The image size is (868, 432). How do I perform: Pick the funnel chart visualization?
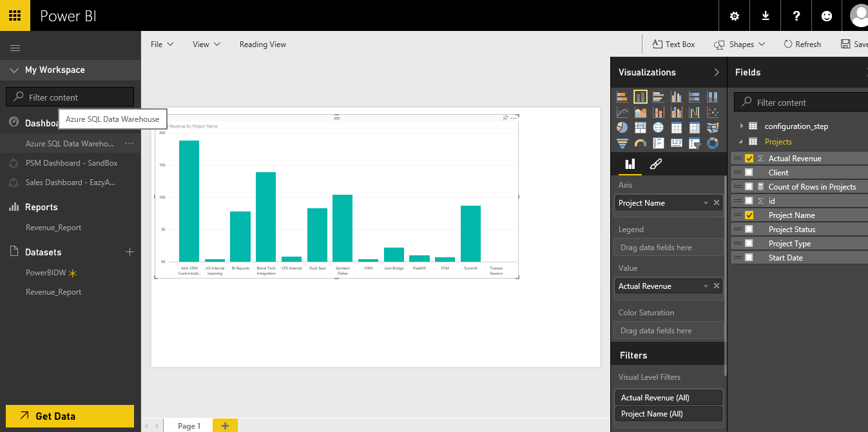point(622,143)
